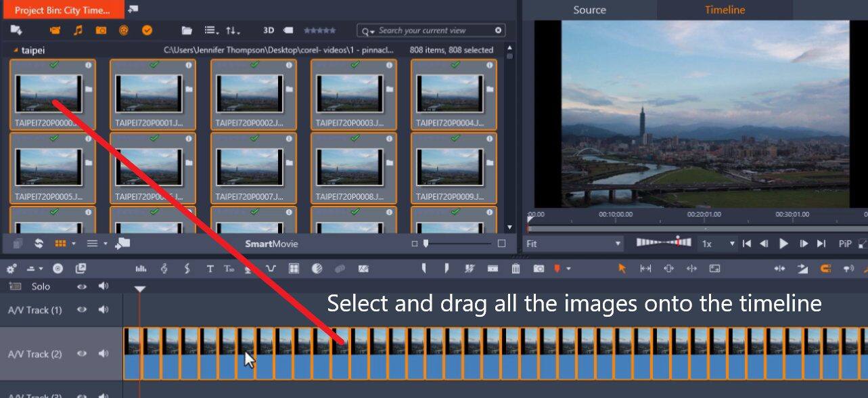Open the sort order dropdown in the bin toolbar

[x=231, y=30]
